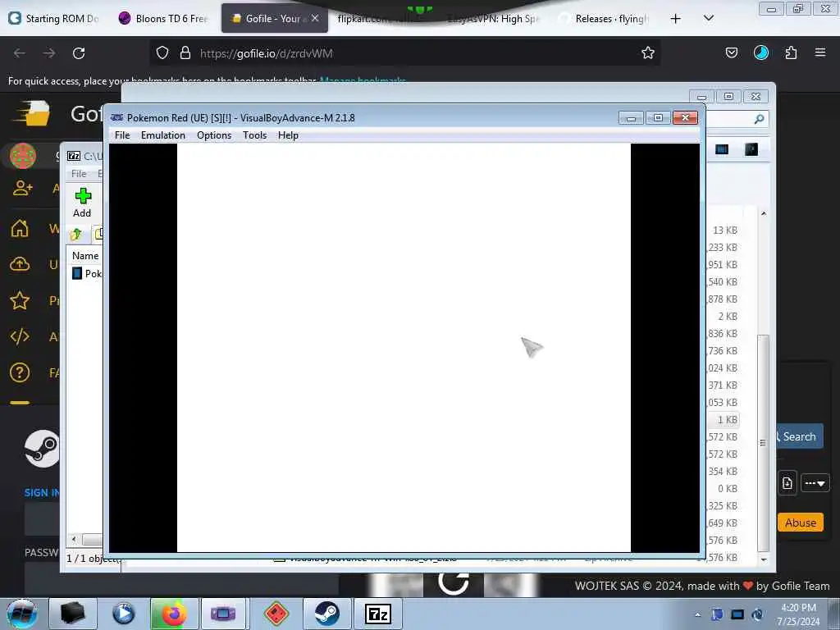Screen dimensions: 840x630
Task: Open the Help menu in VisualBoyAdvance-M
Action: pos(288,135)
